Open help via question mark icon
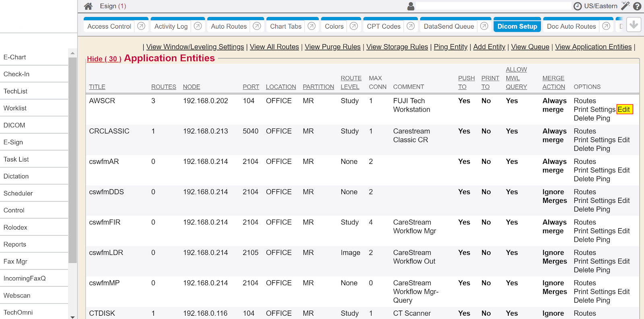 coord(637,6)
